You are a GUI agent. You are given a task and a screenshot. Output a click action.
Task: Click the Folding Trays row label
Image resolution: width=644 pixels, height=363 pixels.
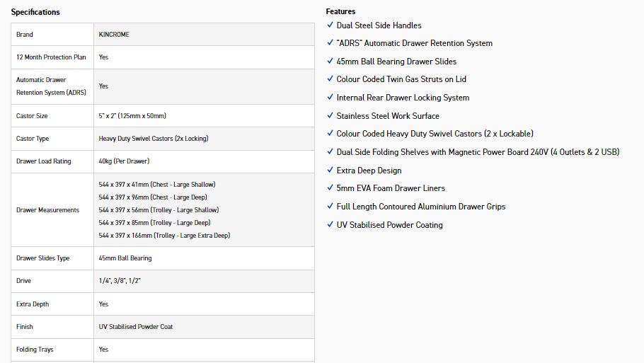pyautogui.click(x=35, y=350)
